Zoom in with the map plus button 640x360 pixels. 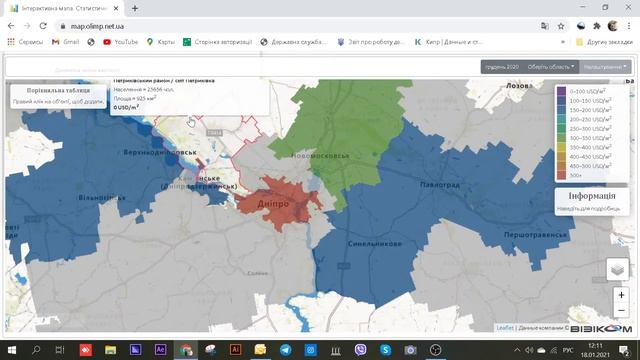click(621, 295)
